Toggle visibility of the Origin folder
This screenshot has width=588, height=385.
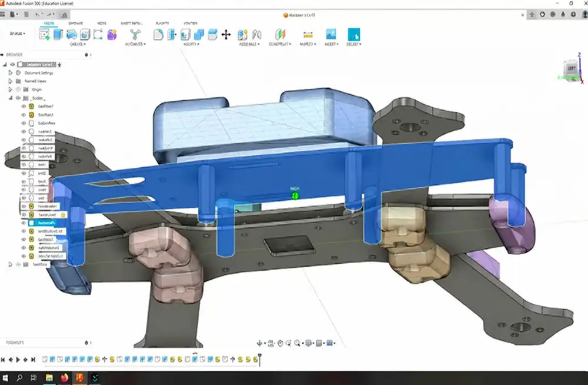point(18,89)
